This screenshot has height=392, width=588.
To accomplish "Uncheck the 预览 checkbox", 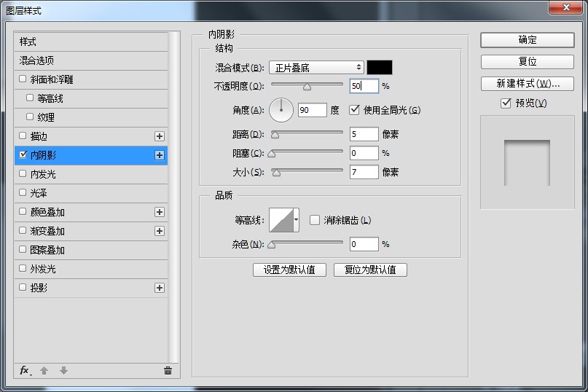I will tap(506, 103).
